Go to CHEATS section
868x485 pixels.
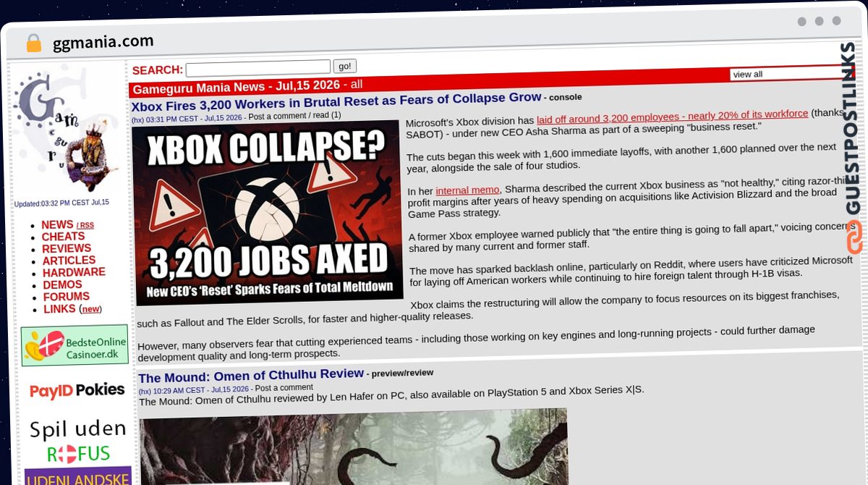coord(63,237)
